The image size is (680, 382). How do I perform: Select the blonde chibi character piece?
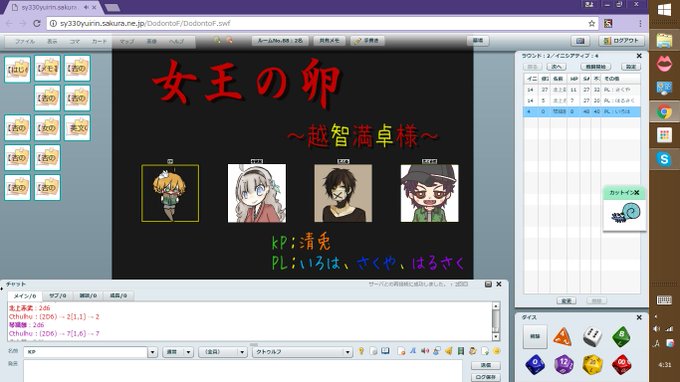point(170,193)
